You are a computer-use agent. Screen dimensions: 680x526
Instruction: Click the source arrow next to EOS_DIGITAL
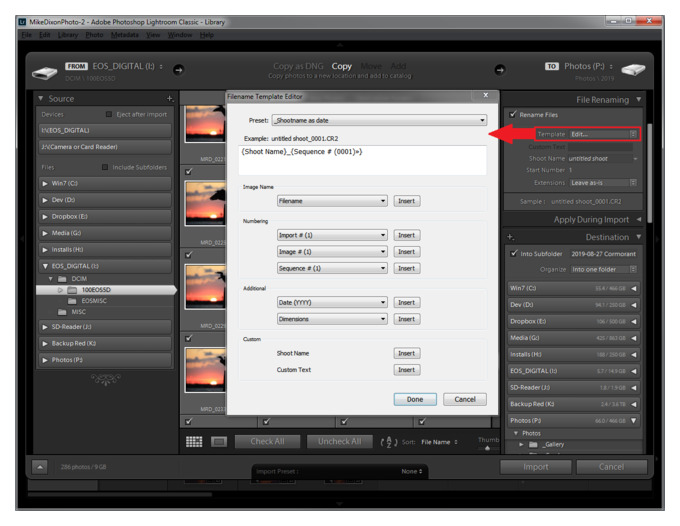point(178,69)
